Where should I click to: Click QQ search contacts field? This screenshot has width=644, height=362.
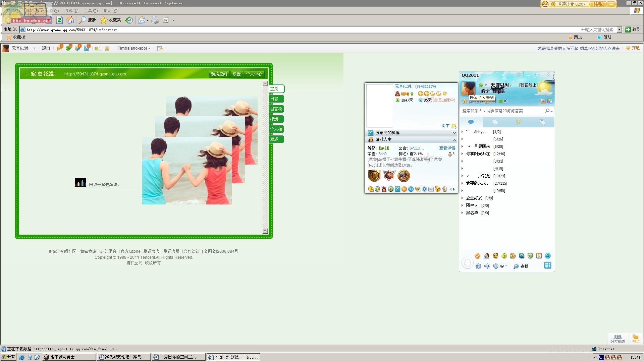502,111
